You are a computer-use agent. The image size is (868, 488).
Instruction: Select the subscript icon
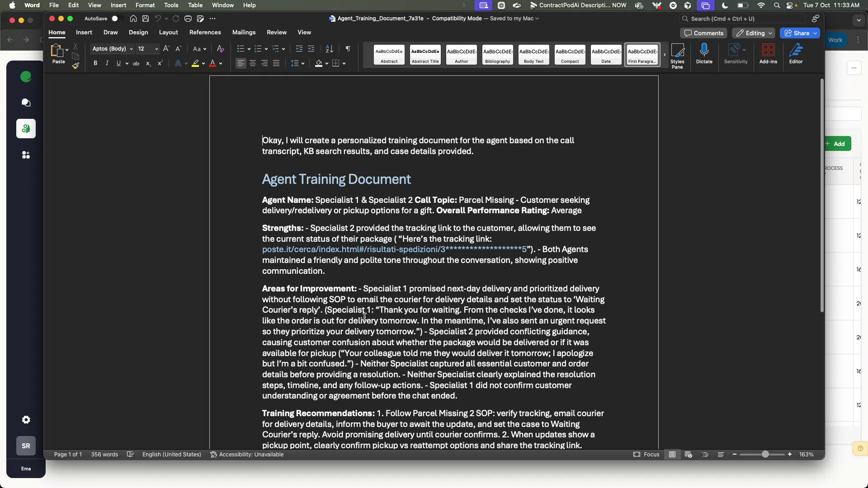(148, 63)
